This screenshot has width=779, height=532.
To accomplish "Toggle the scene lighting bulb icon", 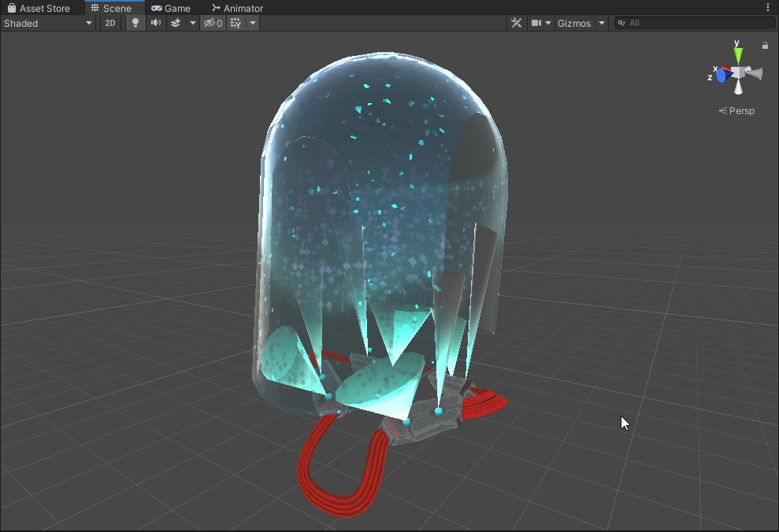I will click(135, 23).
